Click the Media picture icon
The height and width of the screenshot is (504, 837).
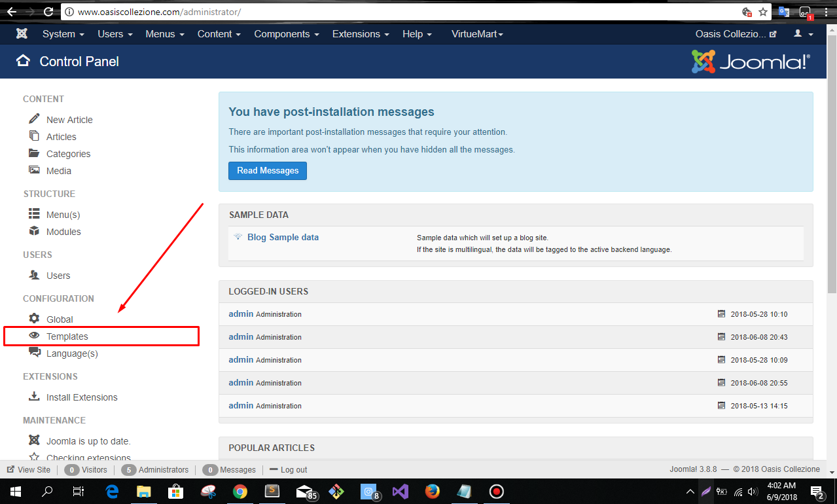point(34,170)
